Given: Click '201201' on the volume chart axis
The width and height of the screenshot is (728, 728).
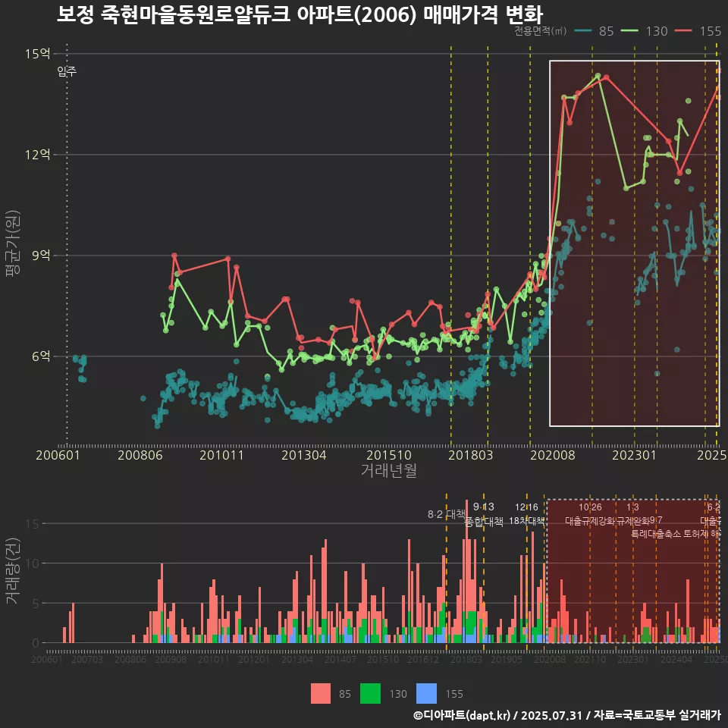Looking at the screenshot, I should click(x=254, y=659).
